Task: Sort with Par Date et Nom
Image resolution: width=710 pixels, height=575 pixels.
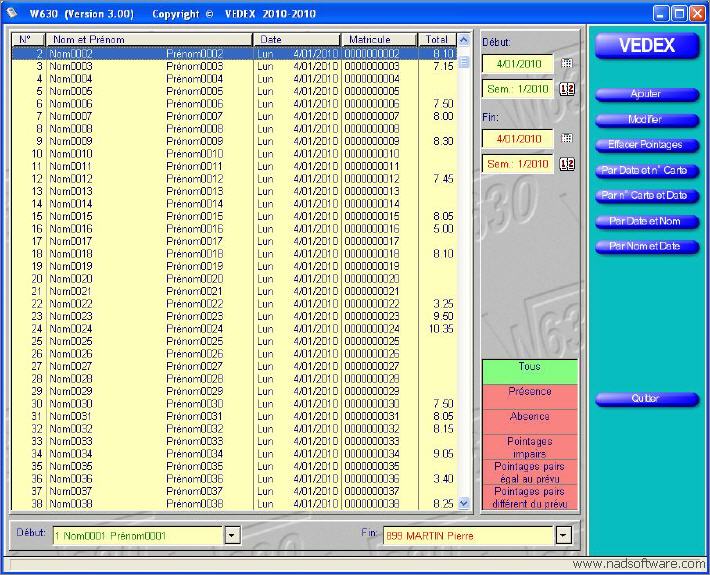Action: pyautogui.click(x=647, y=221)
